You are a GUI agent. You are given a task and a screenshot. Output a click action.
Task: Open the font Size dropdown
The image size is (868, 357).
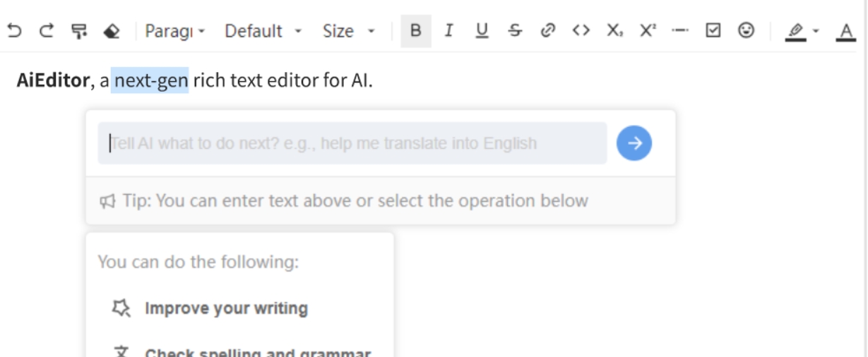point(349,31)
